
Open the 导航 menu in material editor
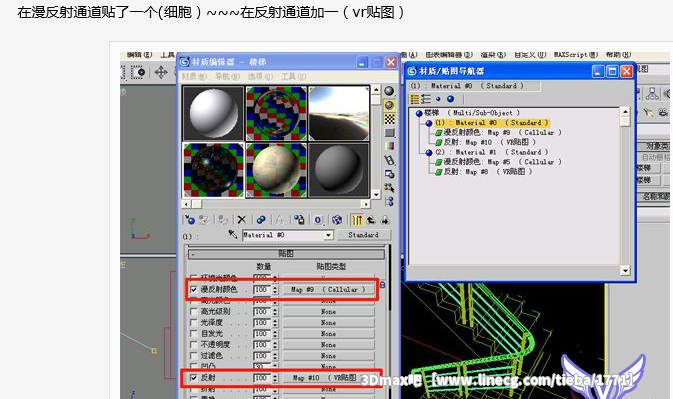(227, 76)
